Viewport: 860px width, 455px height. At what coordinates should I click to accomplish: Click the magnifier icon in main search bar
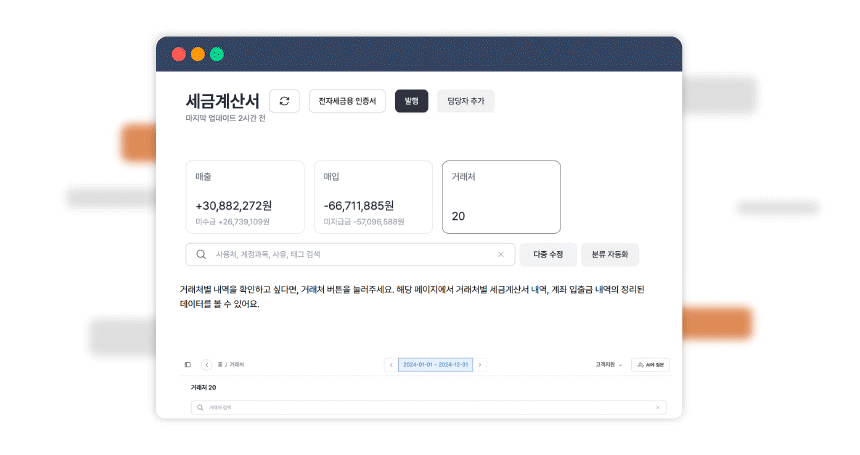201,255
